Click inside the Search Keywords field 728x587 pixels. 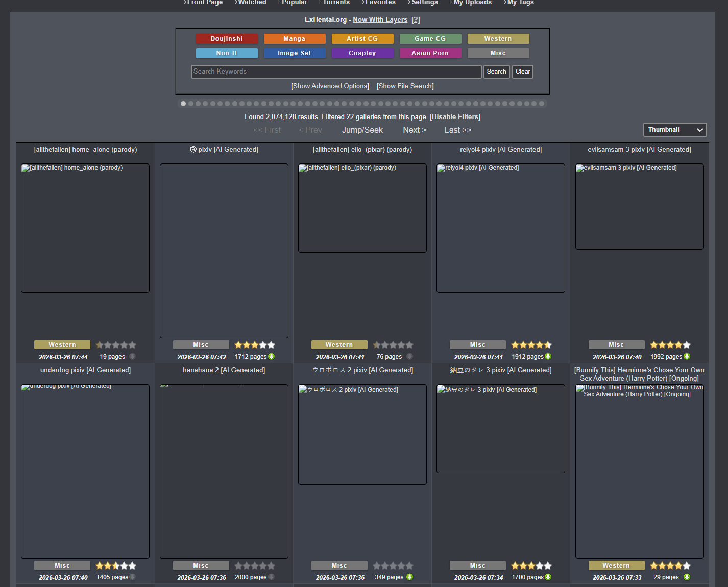(x=336, y=72)
